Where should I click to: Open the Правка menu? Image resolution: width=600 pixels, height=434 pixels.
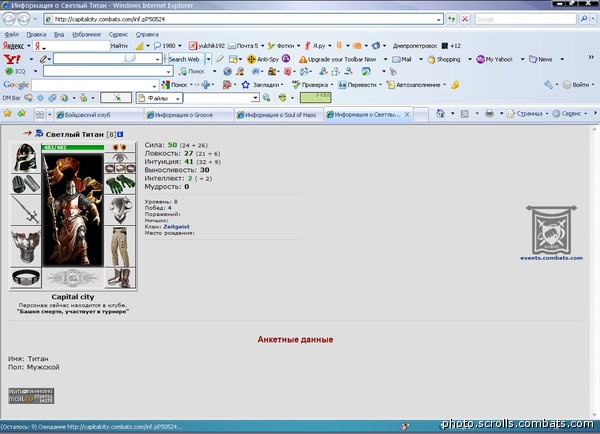coord(36,34)
